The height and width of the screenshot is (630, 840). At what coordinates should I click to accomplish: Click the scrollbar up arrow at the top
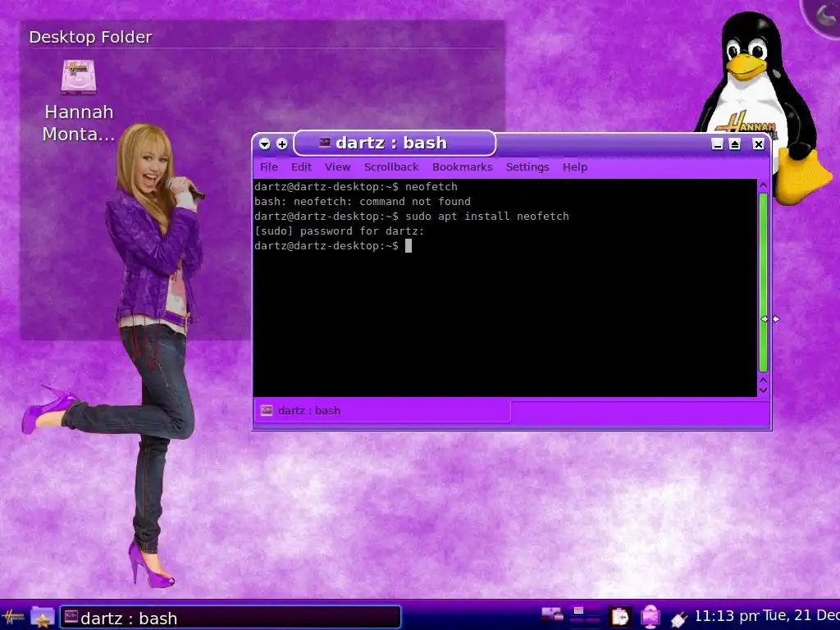click(764, 185)
